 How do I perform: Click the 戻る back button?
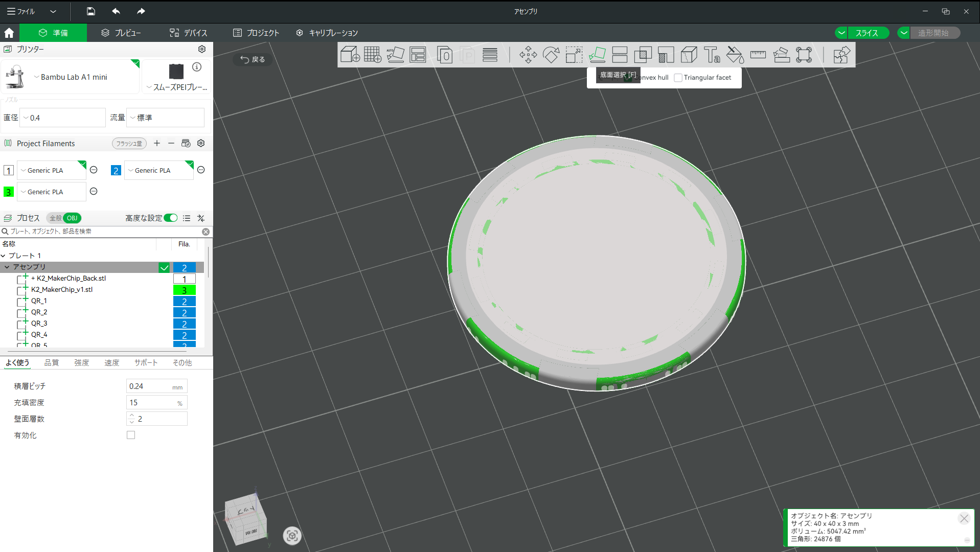tap(253, 59)
